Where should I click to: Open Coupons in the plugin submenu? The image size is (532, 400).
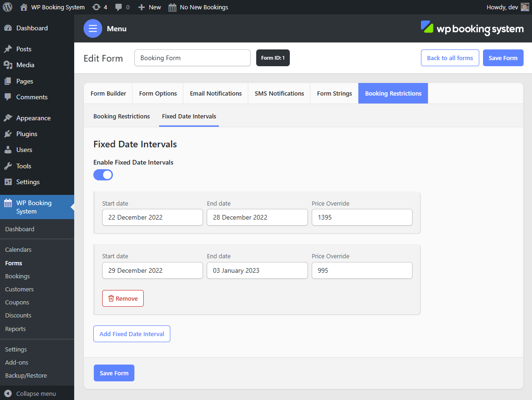[x=17, y=303]
